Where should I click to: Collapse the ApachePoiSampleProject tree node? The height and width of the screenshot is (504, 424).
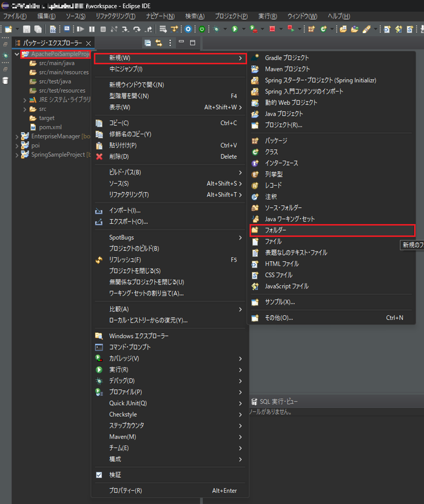17,54
